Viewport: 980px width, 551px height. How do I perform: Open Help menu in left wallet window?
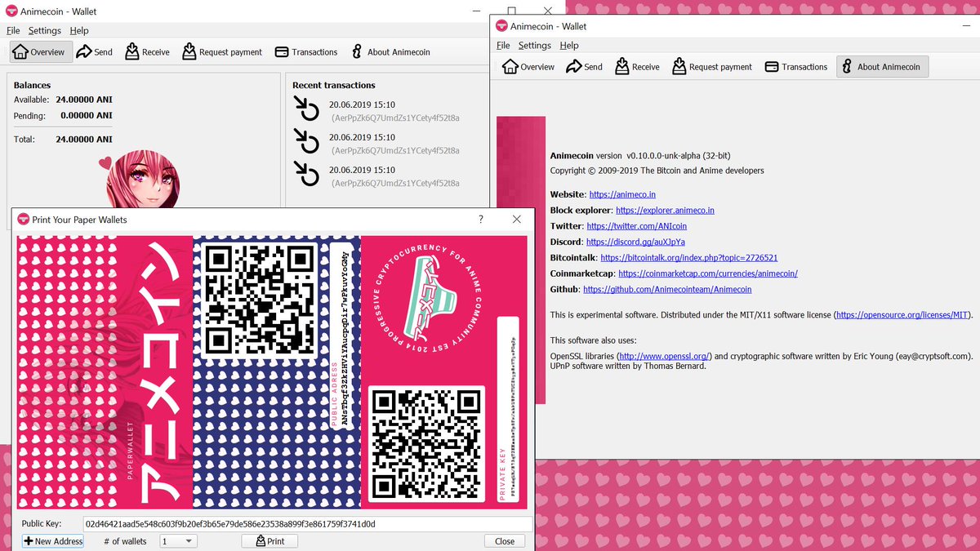tap(79, 30)
